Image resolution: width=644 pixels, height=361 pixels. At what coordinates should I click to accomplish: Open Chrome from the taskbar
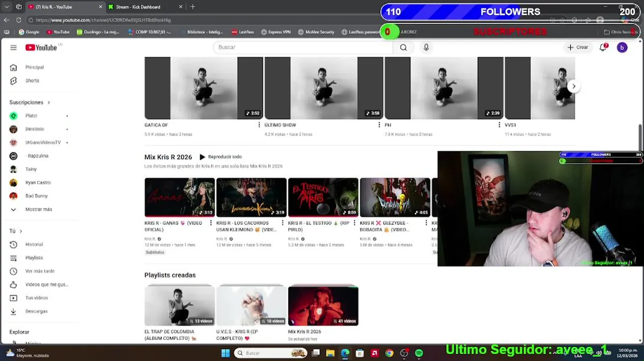pyautogui.click(x=389, y=353)
